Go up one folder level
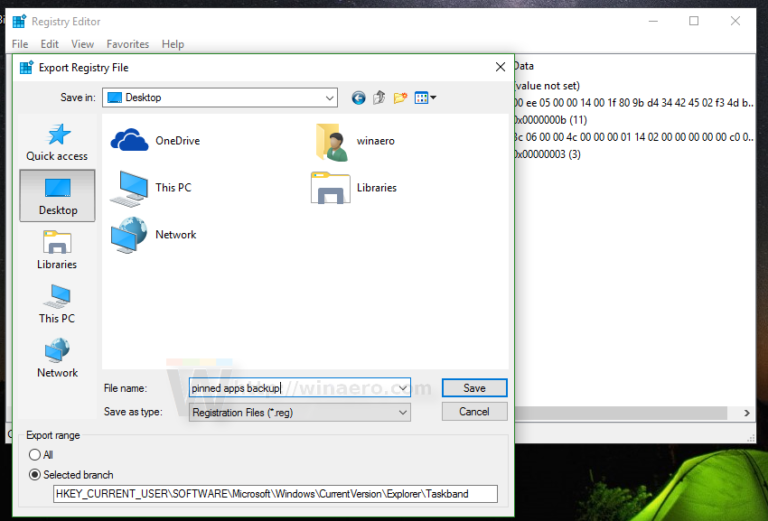 379,98
